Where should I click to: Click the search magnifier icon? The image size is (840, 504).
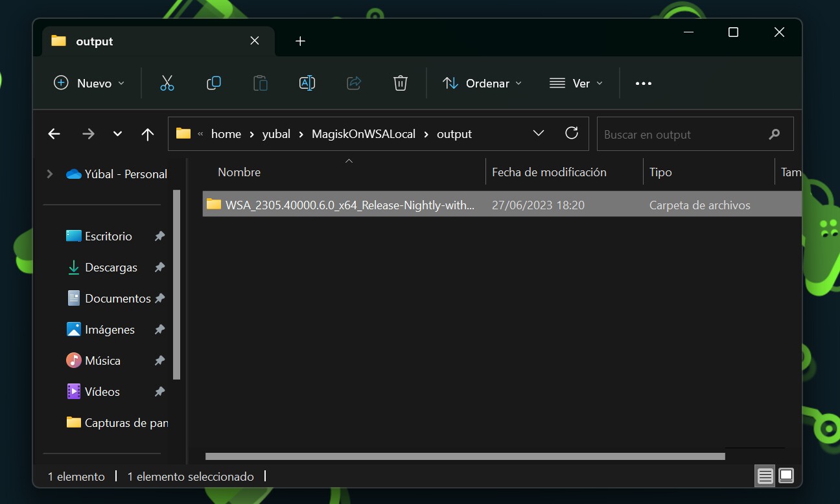click(774, 134)
